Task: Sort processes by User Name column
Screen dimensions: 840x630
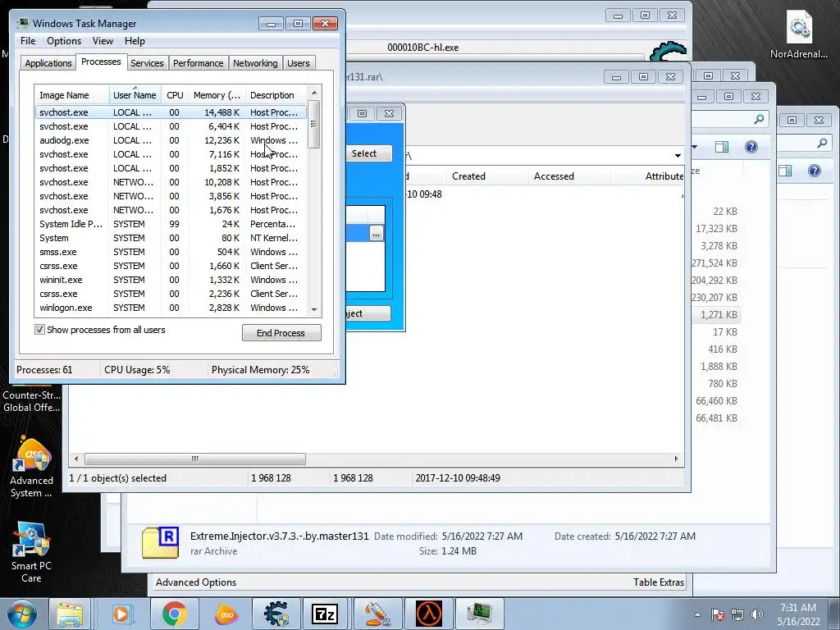Action: coord(135,95)
